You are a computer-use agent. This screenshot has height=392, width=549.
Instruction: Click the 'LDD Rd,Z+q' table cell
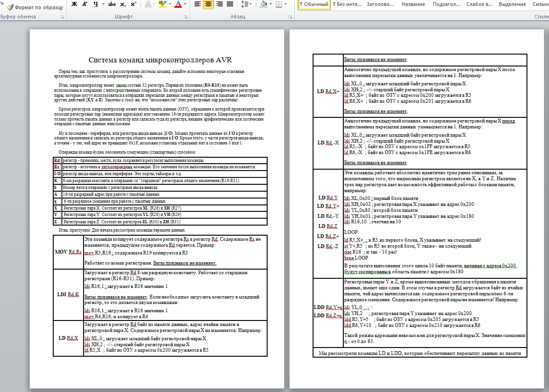pyautogui.click(x=328, y=315)
